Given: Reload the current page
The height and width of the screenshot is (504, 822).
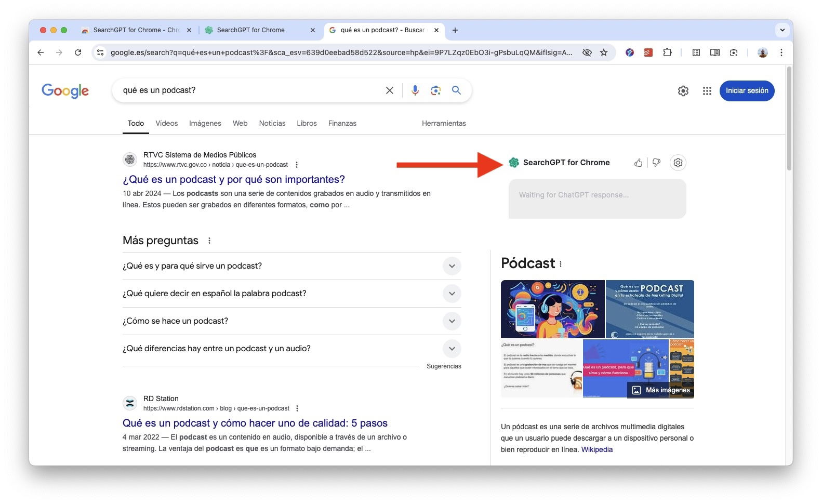Looking at the screenshot, I should pos(78,52).
